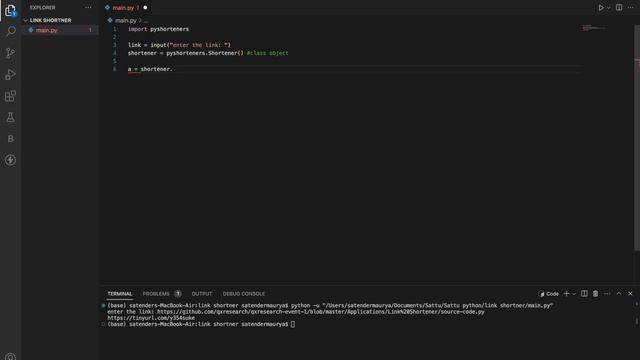Switch to the PROBLEMS panel tab
This screenshot has height=360, width=640.
coord(156,293)
